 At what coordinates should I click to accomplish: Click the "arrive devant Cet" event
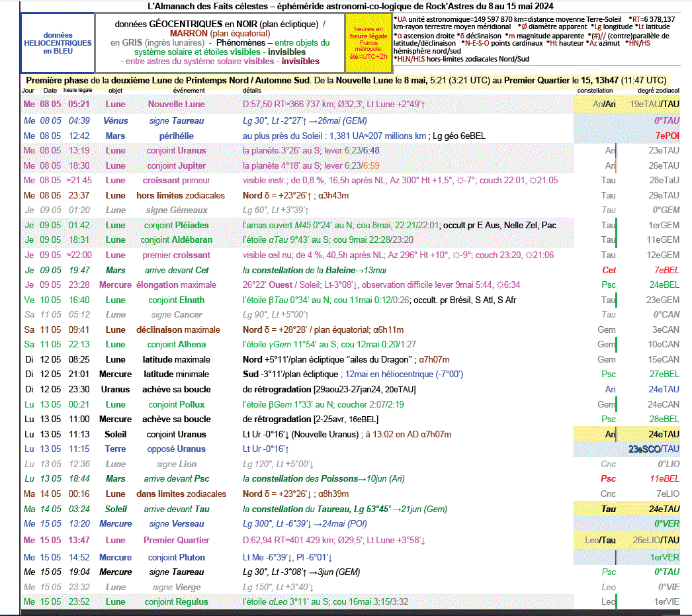(177, 270)
